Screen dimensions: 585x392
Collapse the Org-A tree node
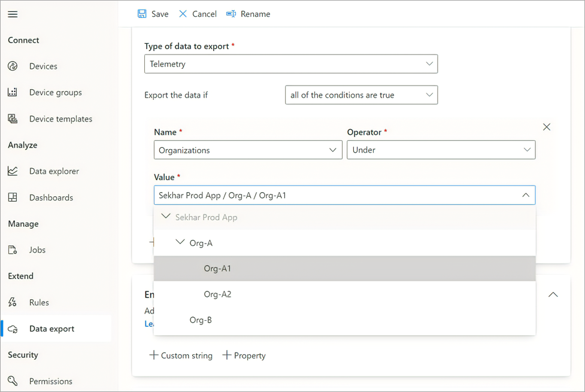(180, 242)
